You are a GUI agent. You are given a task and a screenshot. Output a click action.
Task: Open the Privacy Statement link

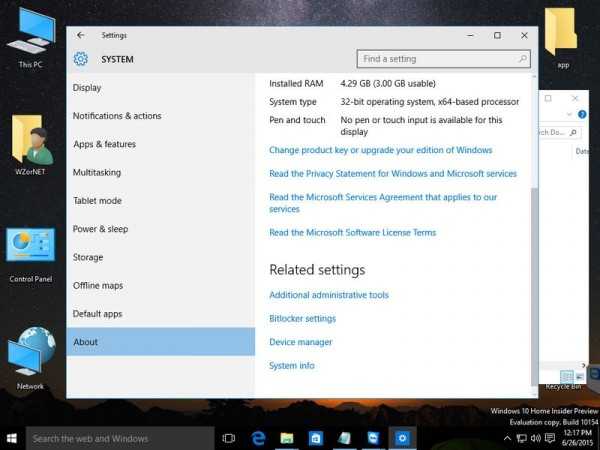(x=393, y=174)
